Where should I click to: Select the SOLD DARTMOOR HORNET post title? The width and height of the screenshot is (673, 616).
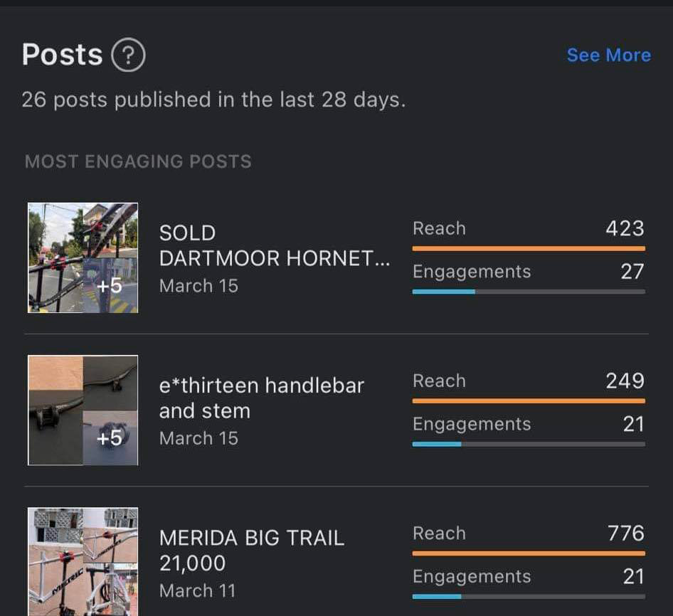click(x=274, y=245)
